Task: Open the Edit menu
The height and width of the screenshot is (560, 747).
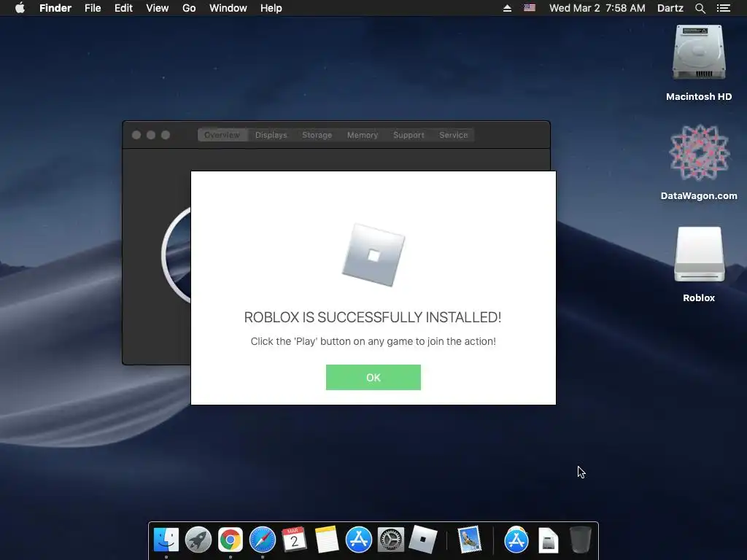Action: click(x=123, y=8)
